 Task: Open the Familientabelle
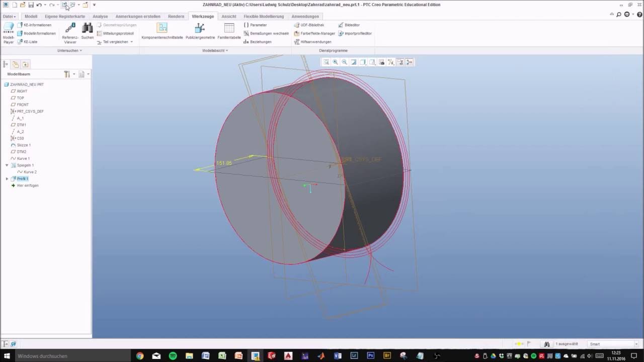[229, 31]
